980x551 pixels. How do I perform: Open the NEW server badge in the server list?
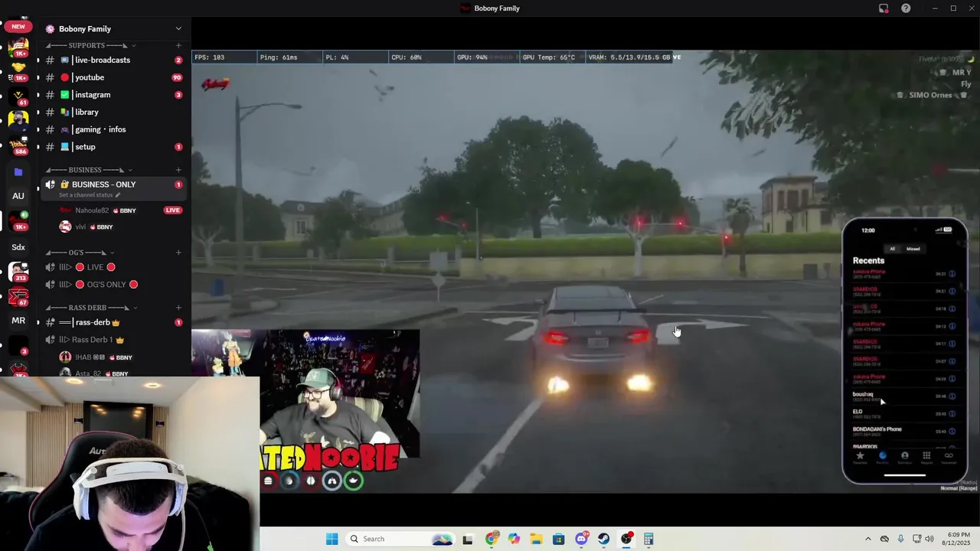(18, 26)
